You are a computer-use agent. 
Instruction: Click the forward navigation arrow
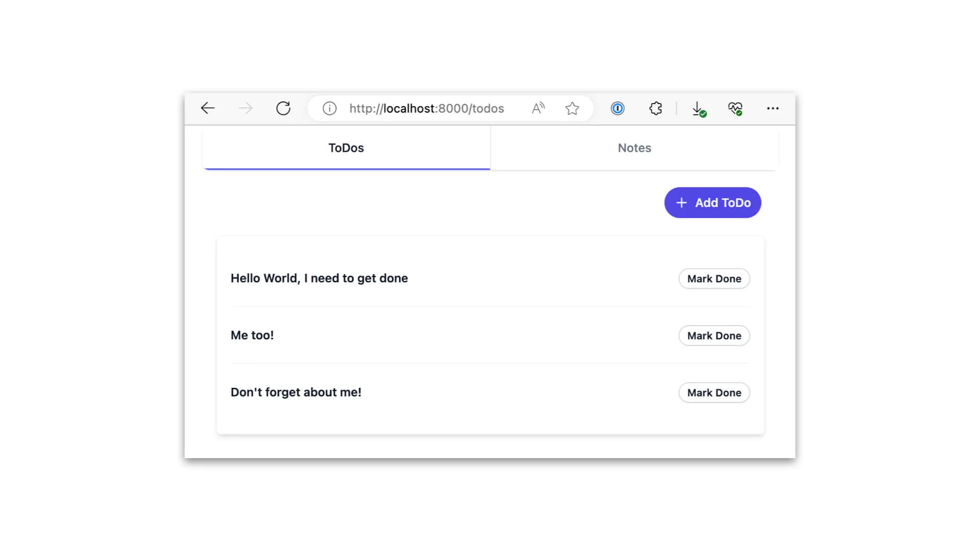(x=245, y=108)
